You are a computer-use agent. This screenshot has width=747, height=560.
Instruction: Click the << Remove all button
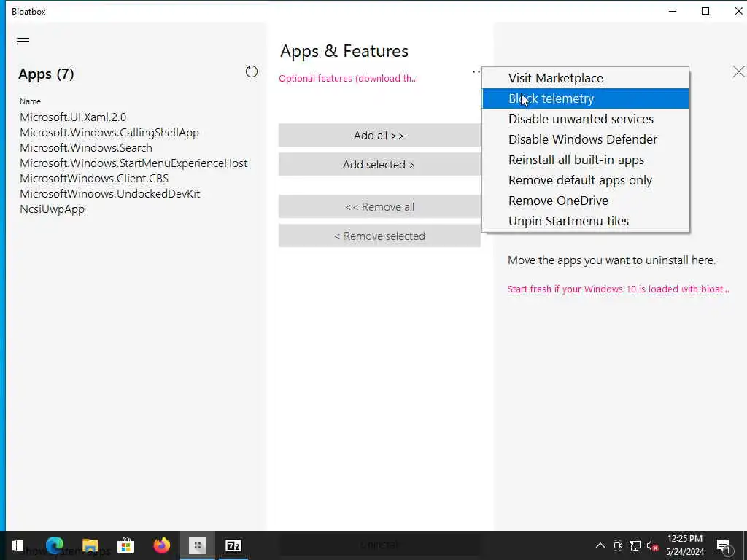coord(379,206)
